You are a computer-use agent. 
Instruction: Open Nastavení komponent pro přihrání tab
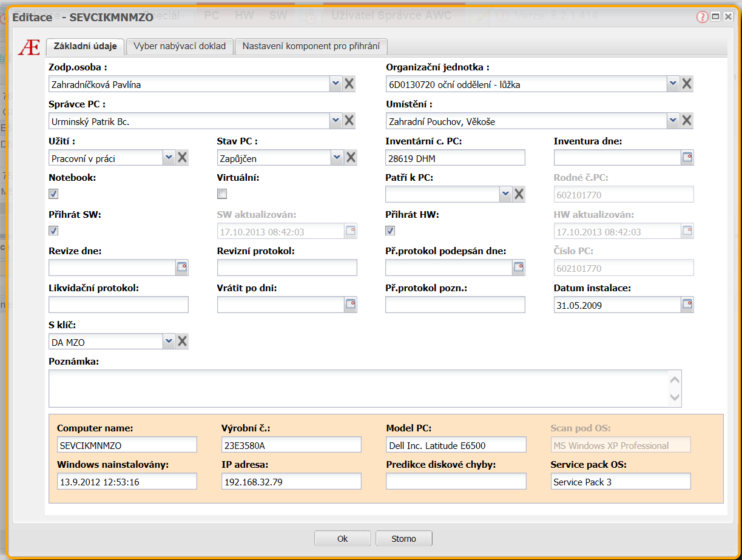[311, 46]
